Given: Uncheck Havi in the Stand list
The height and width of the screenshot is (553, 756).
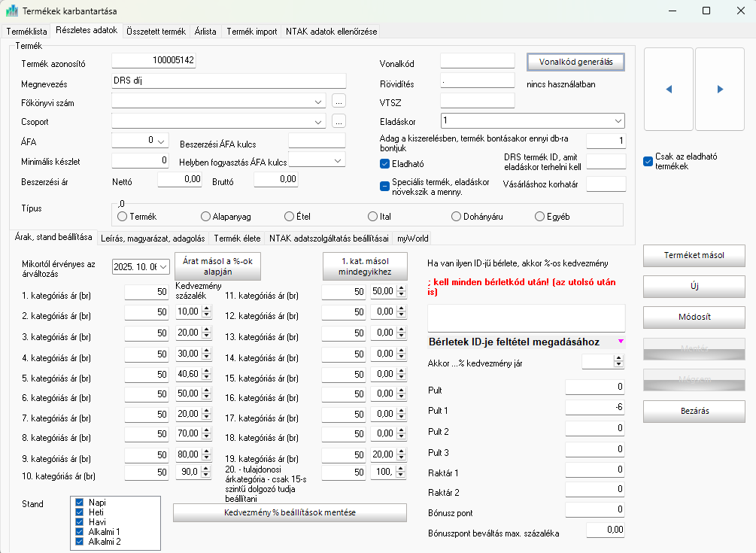Looking at the screenshot, I should point(80,522).
